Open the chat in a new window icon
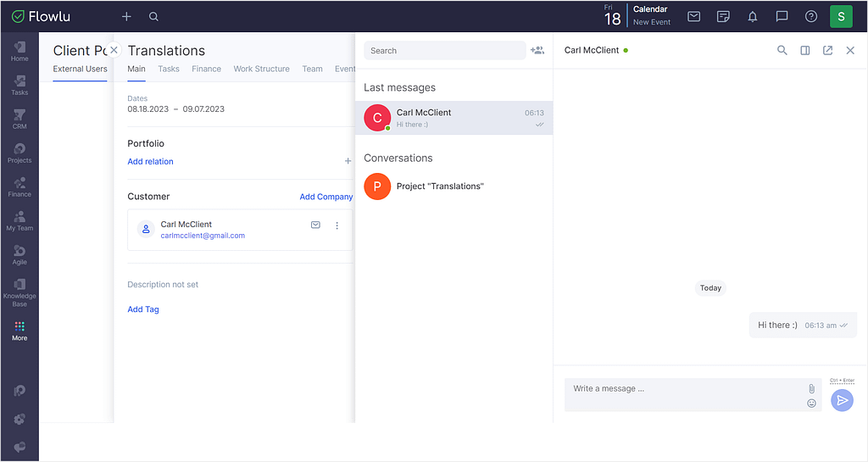This screenshot has width=868, height=462. click(827, 50)
